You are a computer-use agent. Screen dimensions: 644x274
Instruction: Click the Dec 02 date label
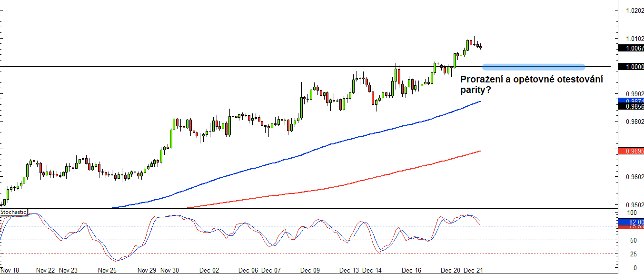tap(209, 270)
